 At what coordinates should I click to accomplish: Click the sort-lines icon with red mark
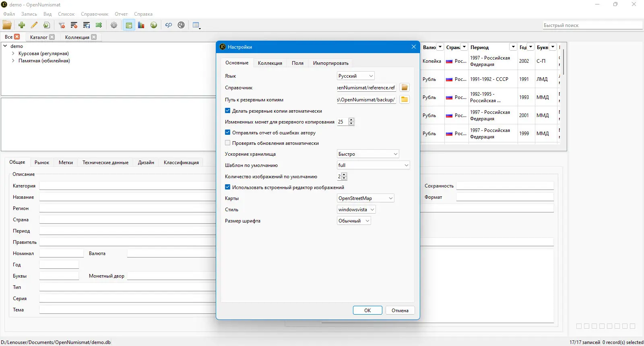[x=74, y=25]
